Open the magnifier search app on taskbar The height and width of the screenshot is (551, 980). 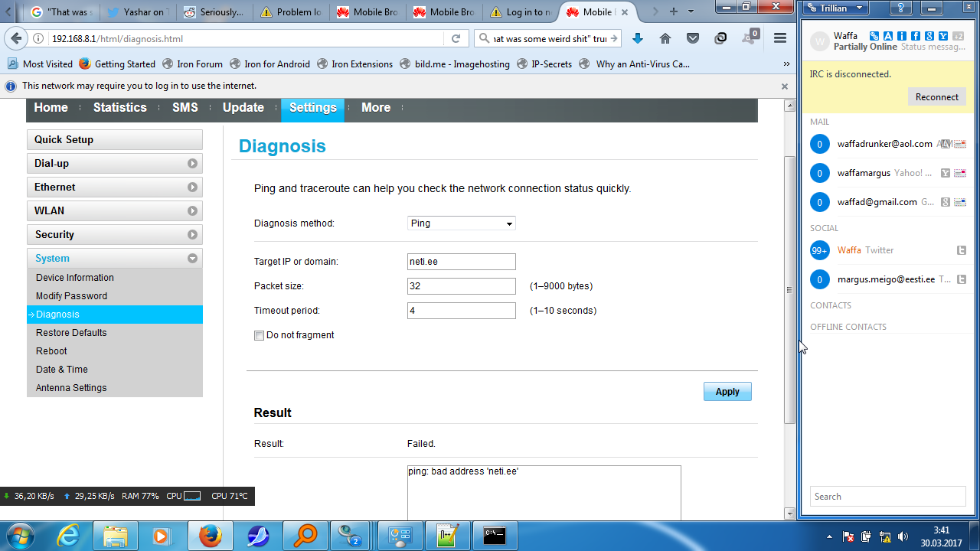coord(305,536)
